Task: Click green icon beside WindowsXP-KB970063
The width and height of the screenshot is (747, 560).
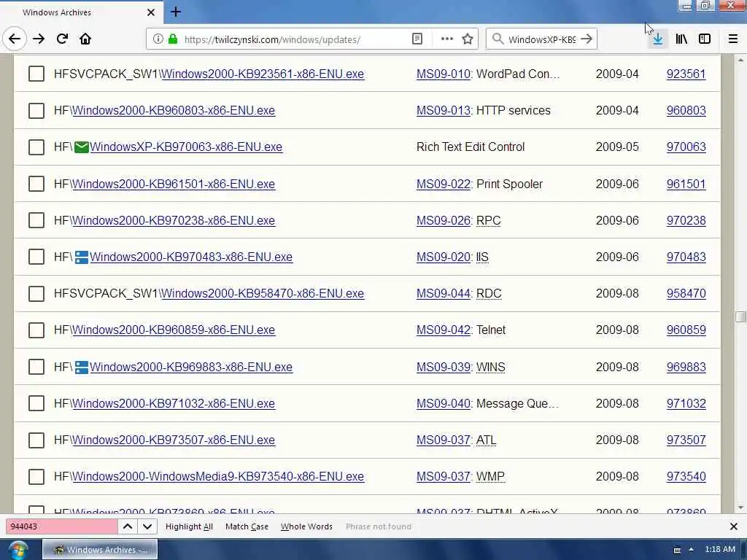Action: pos(82,147)
